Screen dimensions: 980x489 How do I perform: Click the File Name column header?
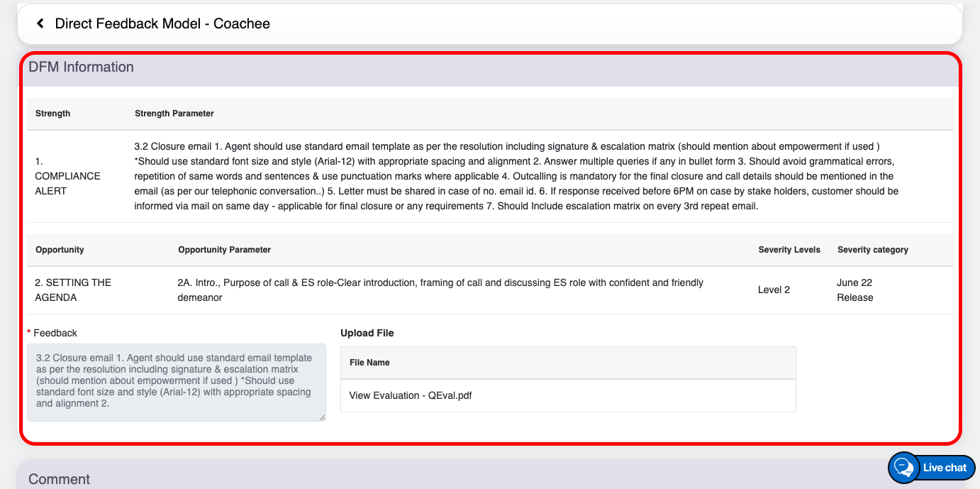click(369, 363)
